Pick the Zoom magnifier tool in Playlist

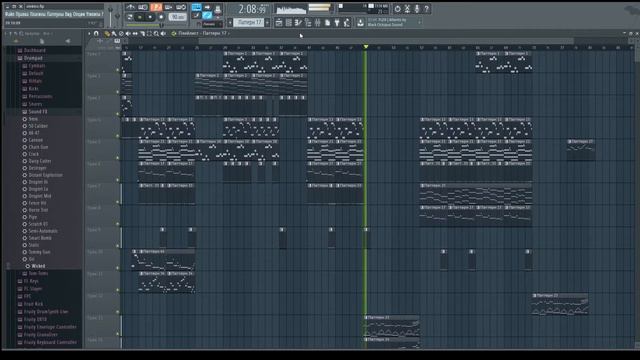pos(156,33)
